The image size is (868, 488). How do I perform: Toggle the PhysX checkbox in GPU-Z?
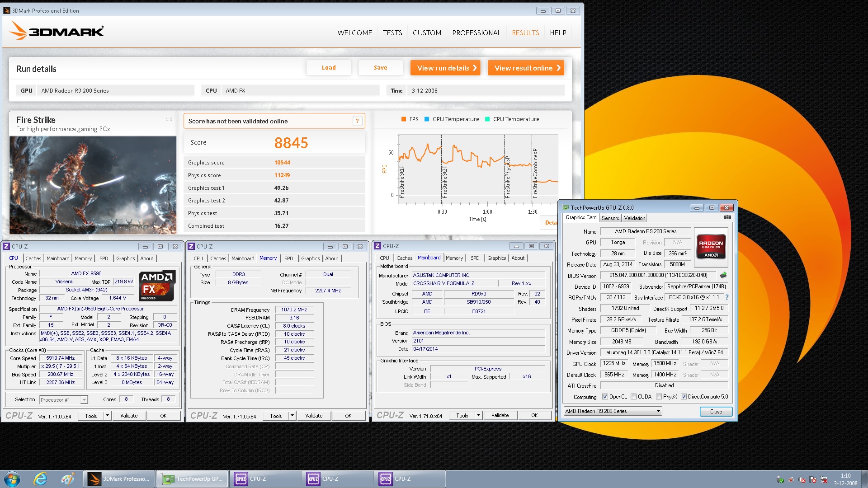pyautogui.click(x=659, y=397)
